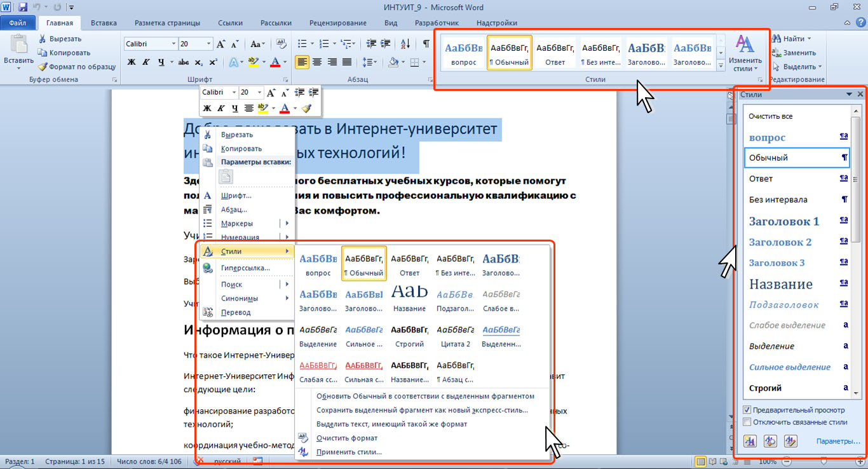Click the Вырезать scissors icon in the ribbon
The height and width of the screenshot is (469, 868).
pos(42,39)
